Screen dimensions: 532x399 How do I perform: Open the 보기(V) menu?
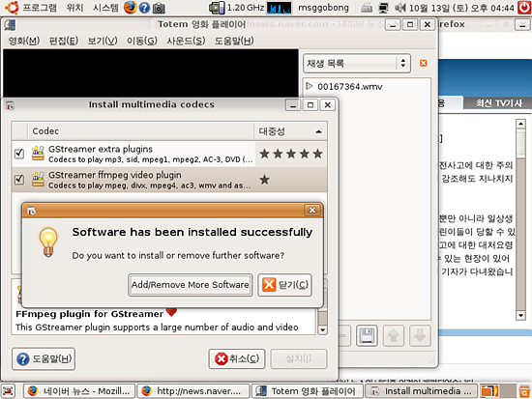(103, 41)
